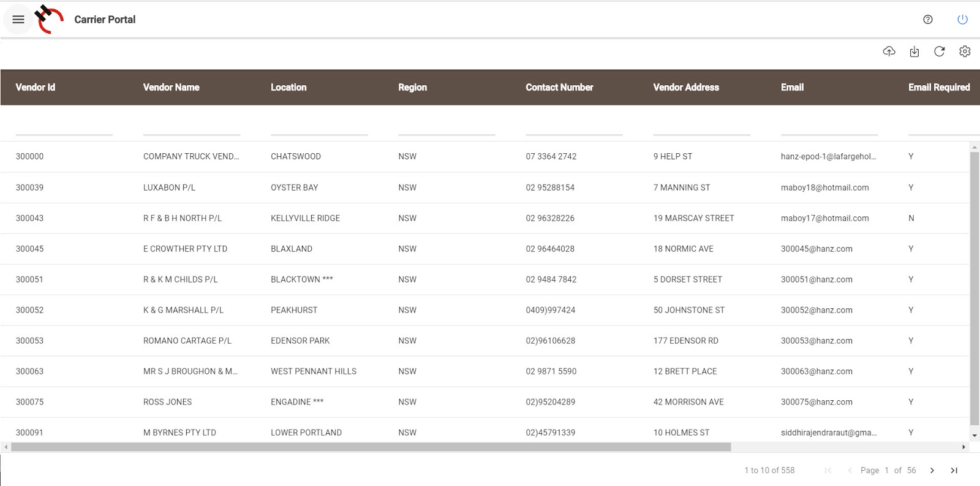
Task: Focus the Contact Number filter field
Action: 574,127
